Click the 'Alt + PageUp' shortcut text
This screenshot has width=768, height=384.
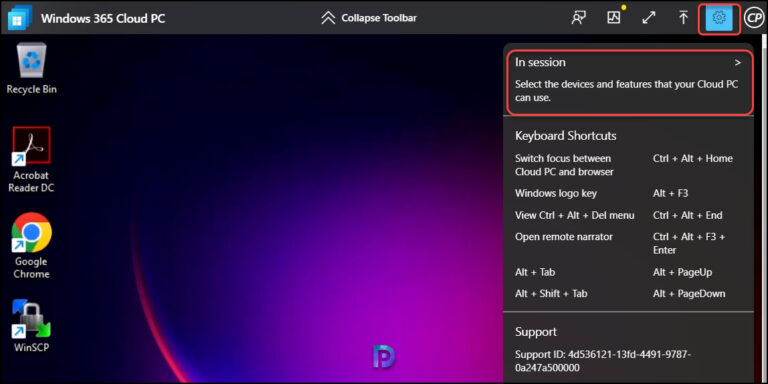tap(682, 272)
